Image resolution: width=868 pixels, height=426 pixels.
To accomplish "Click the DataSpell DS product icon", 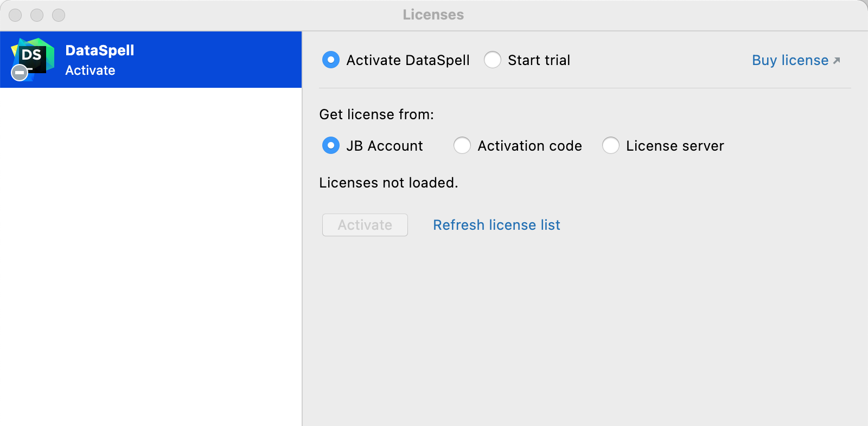I will click(x=33, y=59).
